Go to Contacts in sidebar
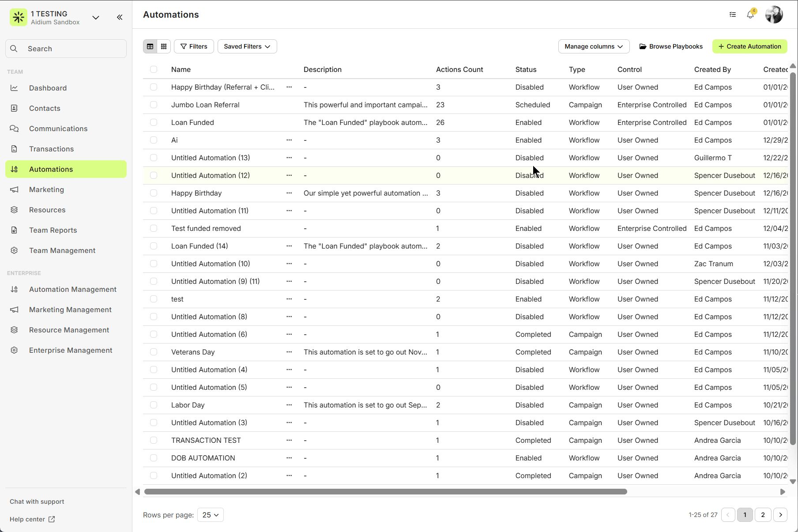 [45, 108]
